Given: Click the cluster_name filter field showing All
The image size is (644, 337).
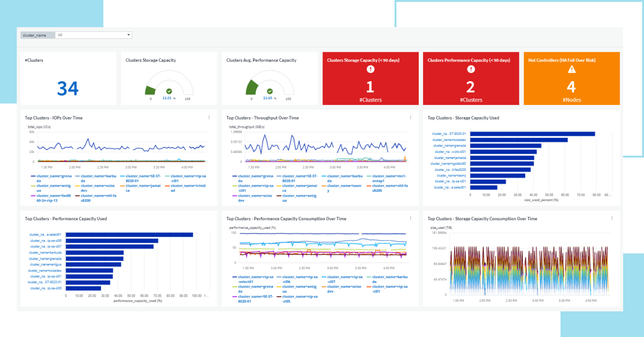Looking at the screenshot, I should (90, 35).
